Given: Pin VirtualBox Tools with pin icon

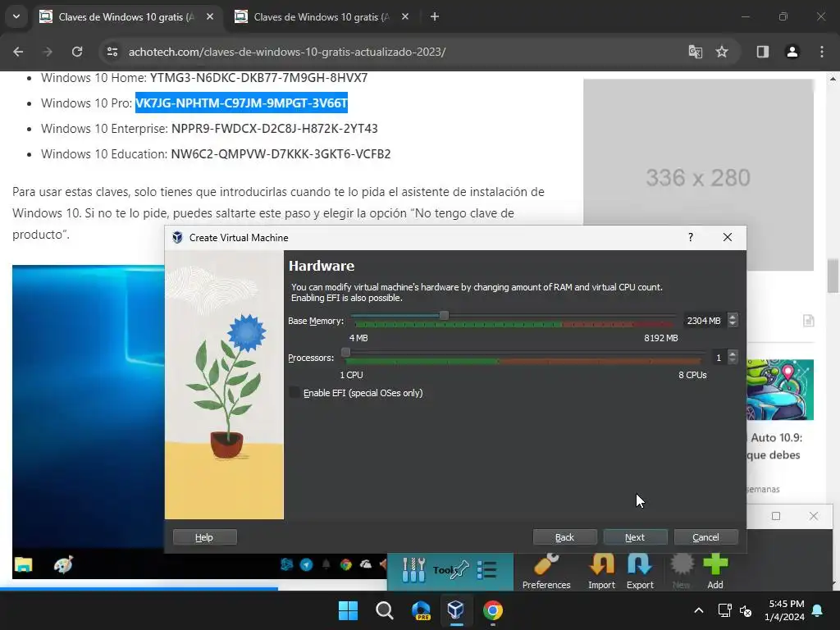Looking at the screenshot, I should [461, 570].
